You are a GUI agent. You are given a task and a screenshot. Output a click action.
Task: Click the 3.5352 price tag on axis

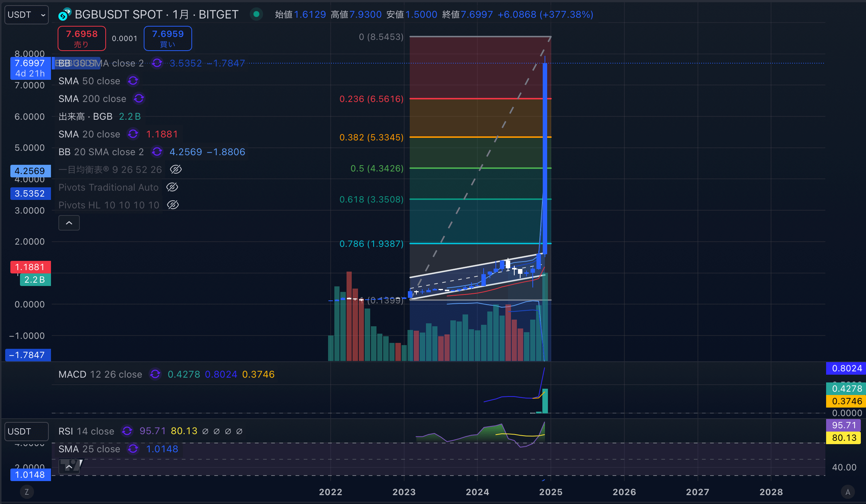[30, 194]
